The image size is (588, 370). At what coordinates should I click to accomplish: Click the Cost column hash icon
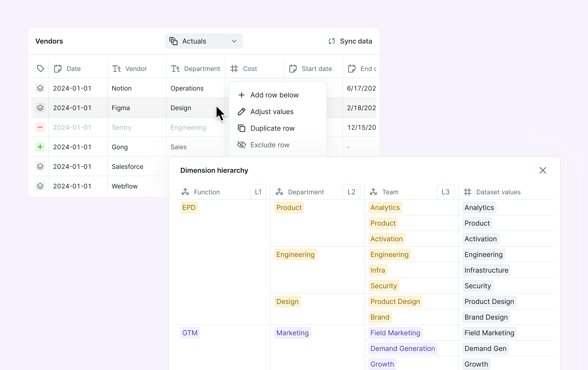(234, 69)
